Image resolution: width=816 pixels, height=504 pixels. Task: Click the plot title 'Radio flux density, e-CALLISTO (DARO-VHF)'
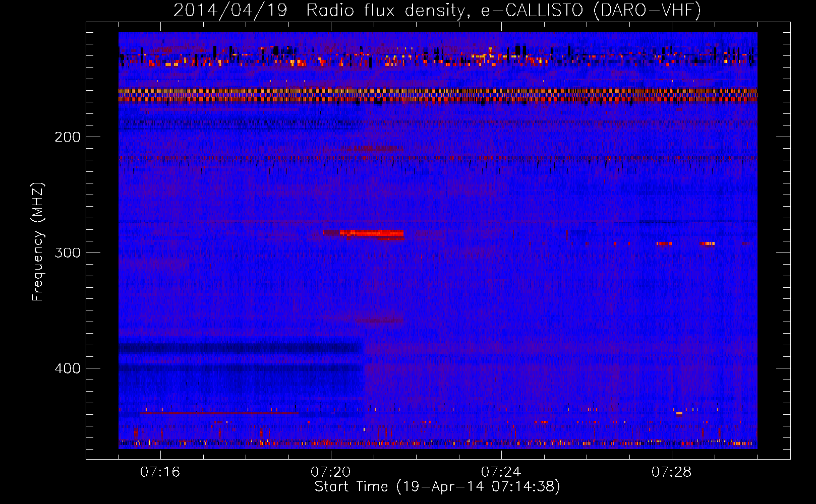(503, 10)
